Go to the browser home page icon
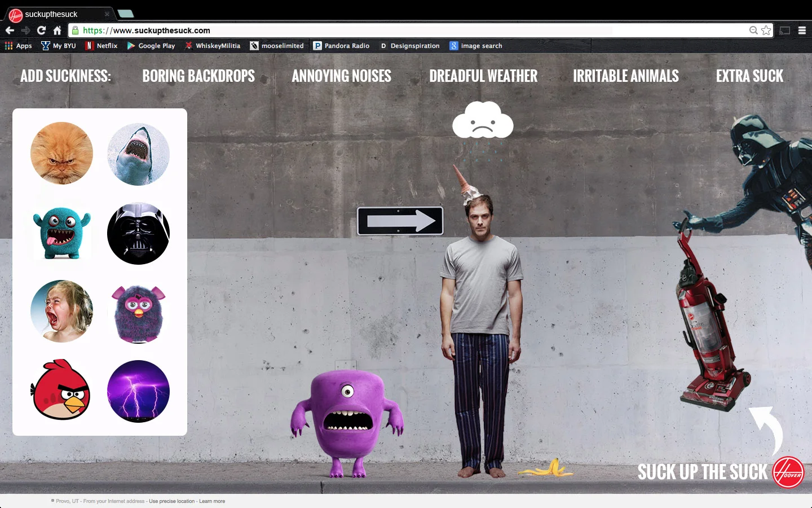The height and width of the screenshot is (508, 812). pos(57,30)
